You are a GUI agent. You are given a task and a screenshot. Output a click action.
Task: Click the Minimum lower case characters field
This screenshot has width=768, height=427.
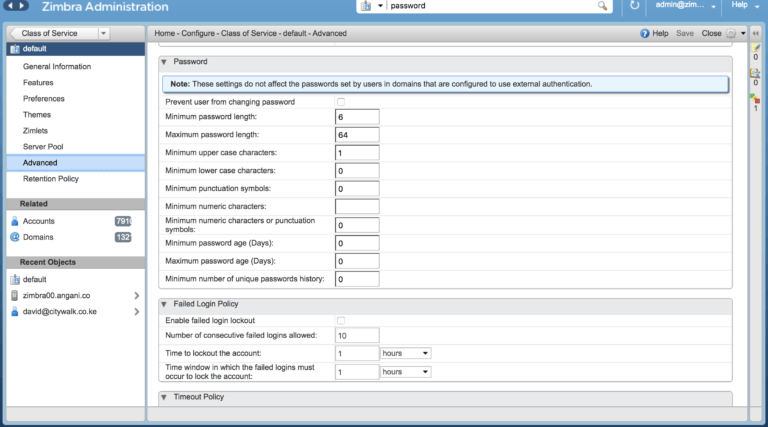[x=357, y=171]
